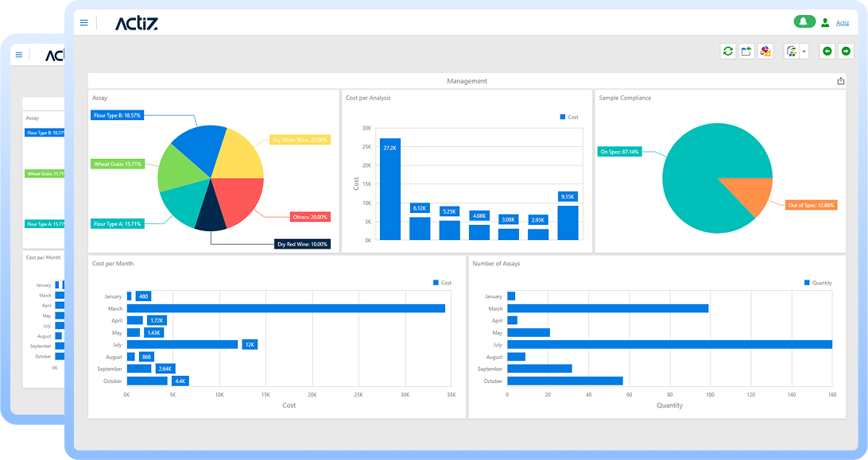Toggle the green notification bell
Screen dimensions: 868x460
(804, 21)
